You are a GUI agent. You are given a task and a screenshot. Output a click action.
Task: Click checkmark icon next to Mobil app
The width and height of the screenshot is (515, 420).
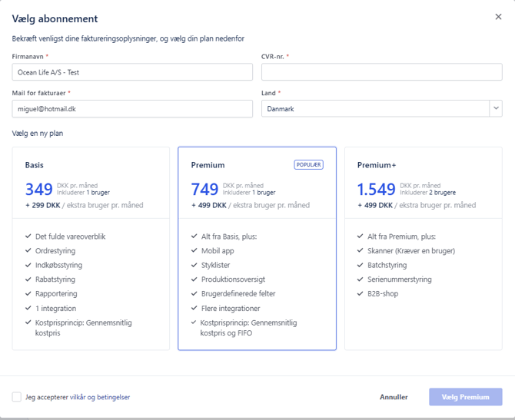pos(194,251)
